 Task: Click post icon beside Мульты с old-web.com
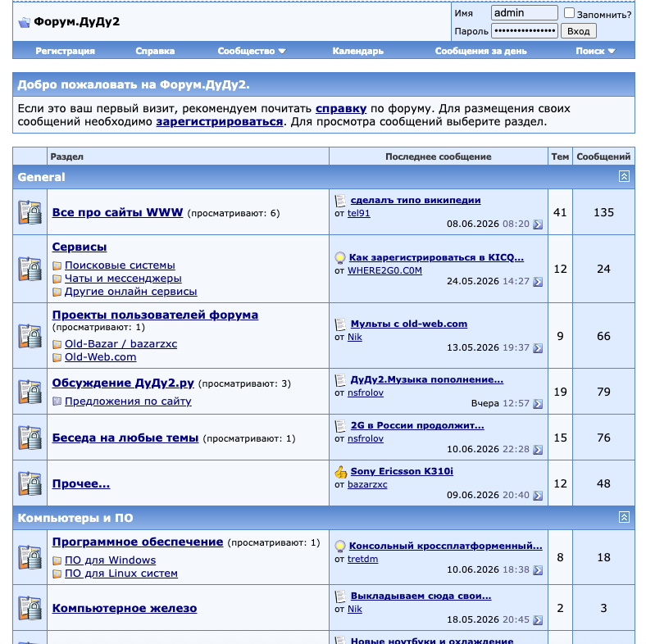(x=340, y=324)
